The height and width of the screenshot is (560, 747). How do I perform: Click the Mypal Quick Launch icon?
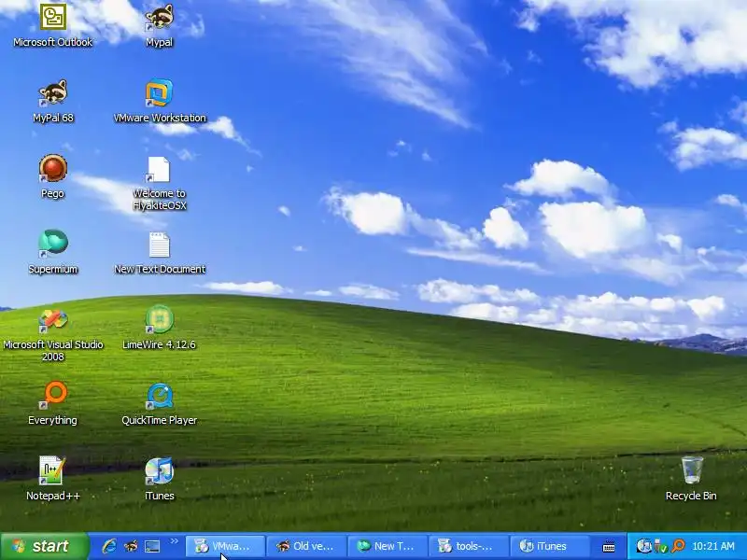[x=131, y=546]
